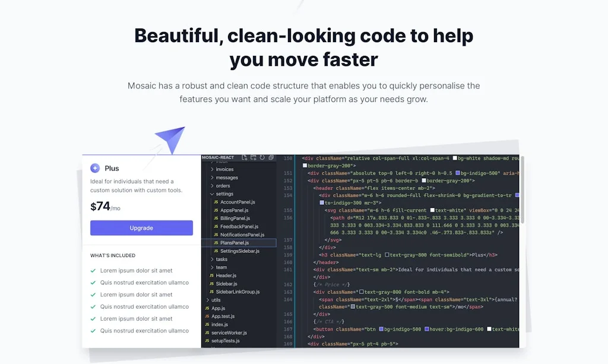Click the Refresh Explorer icon
The image size is (608, 364).
262,157
